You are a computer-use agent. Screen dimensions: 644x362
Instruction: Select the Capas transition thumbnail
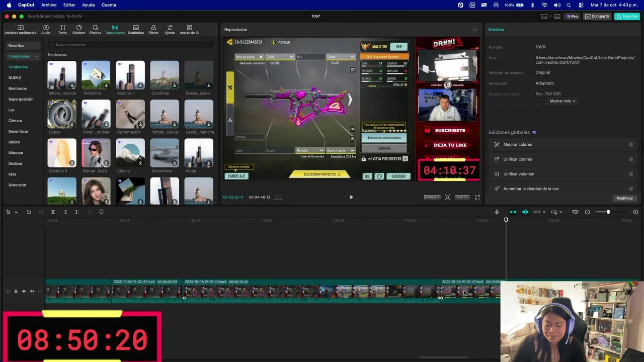62,114
